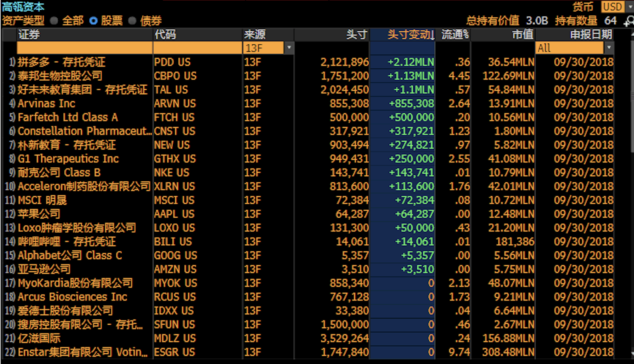
Task: Select the 债券 asset type radio button
Action: [132, 21]
